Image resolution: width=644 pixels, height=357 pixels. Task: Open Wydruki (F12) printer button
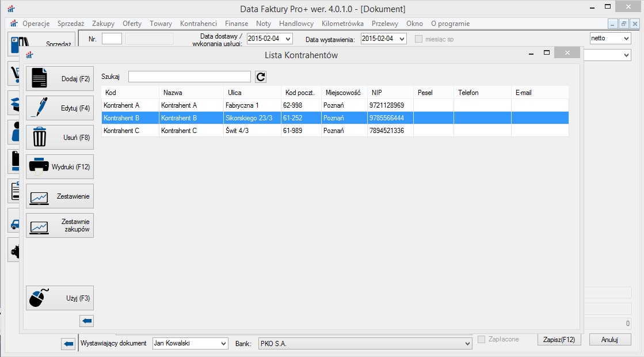pyautogui.click(x=60, y=167)
